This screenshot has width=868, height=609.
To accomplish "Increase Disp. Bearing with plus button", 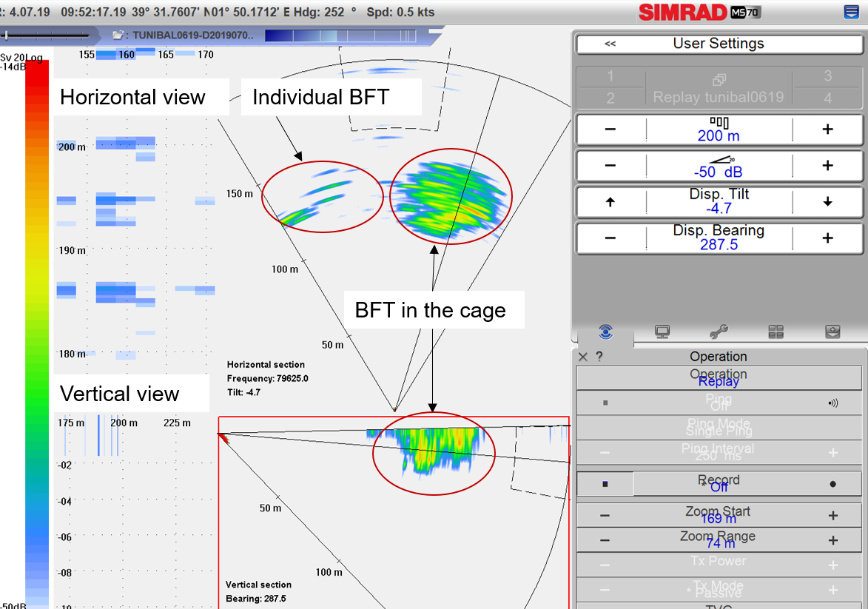I will point(827,238).
